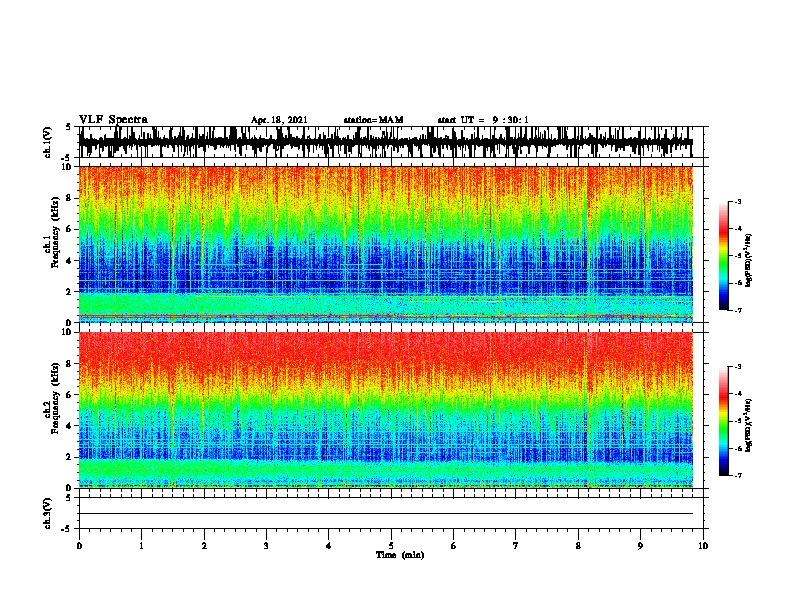
Task: Click the "4" kHz tick on ch.1 axis
Action: (70, 261)
